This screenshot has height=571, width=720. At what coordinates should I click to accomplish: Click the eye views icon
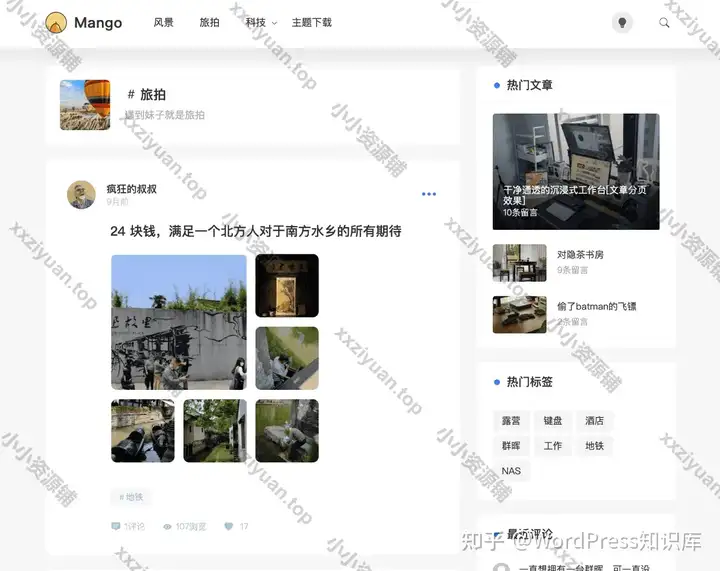click(168, 526)
